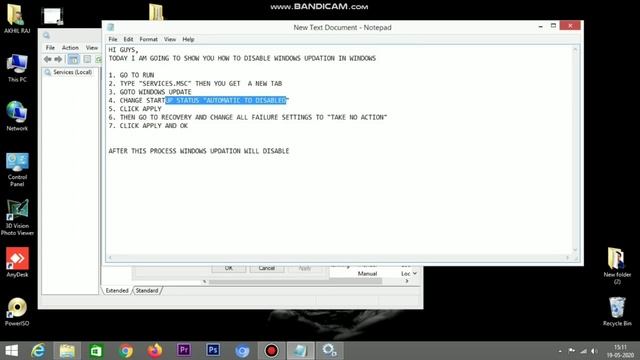Image resolution: width=640 pixels, height=360 pixels.
Task: Open Adobe Premiere Pro from the taskbar
Action: click(184, 351)
